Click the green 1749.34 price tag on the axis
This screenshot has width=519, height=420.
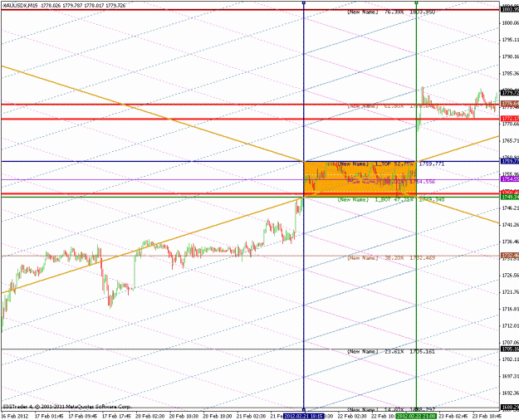pos(510,198)
